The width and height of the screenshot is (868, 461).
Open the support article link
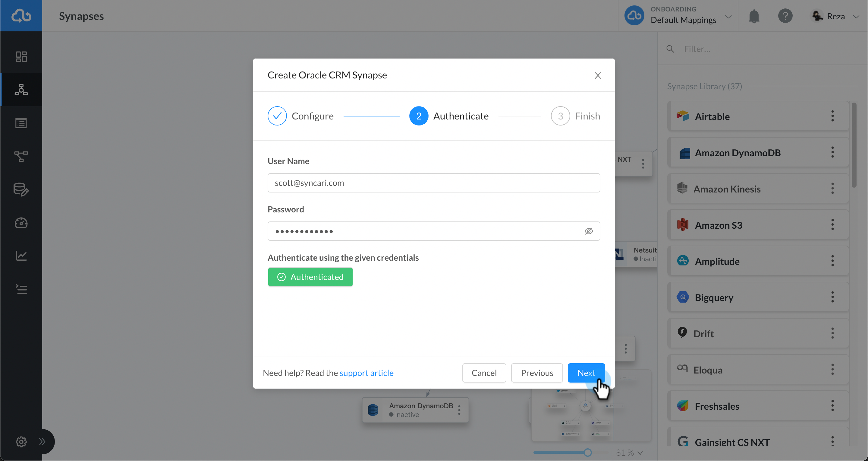[366, 373]
